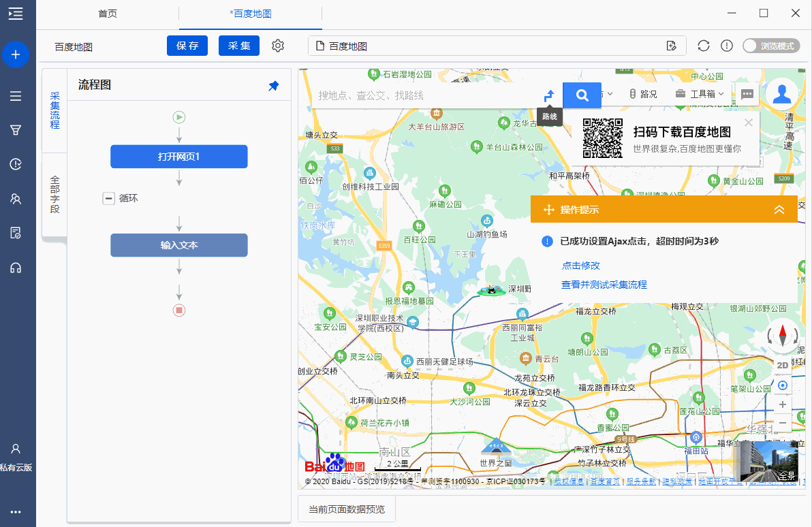Switch to the 全部字段 vertical tab
The image size is (812, 527).
[54, 195]
